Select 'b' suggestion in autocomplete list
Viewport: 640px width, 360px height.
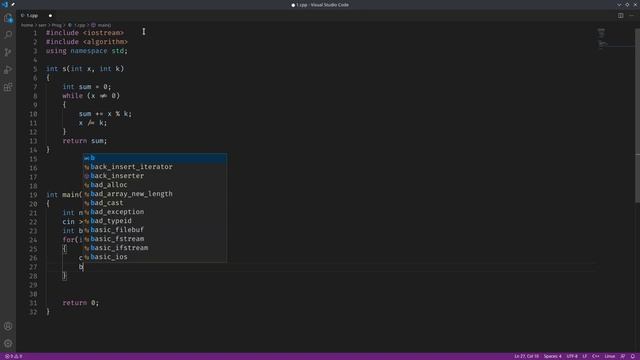(x=155, y=158)
